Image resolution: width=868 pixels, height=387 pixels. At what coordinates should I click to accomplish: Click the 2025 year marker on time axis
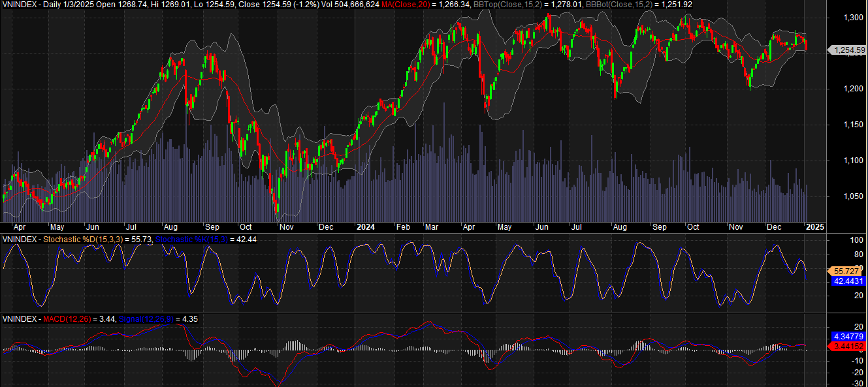[x=813, y=227]
